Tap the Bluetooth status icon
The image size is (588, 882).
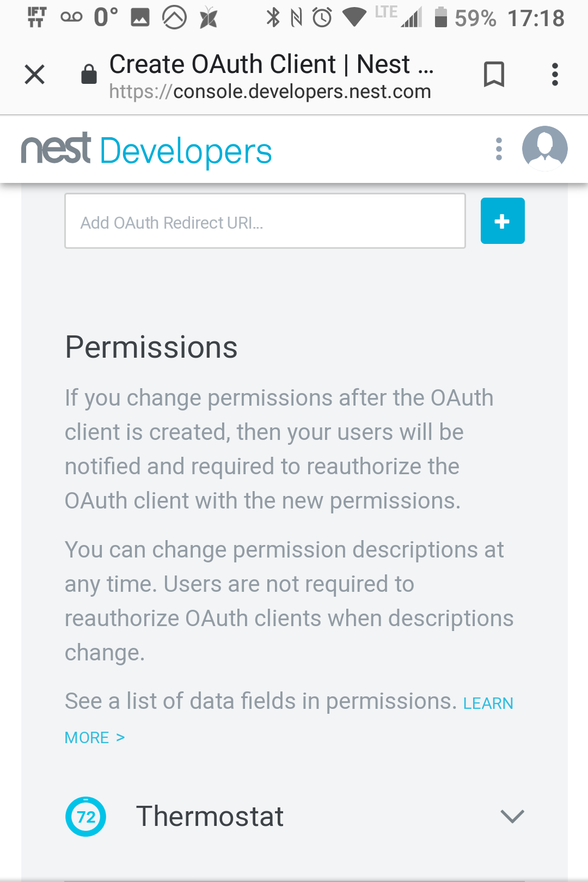click(273, 17)
